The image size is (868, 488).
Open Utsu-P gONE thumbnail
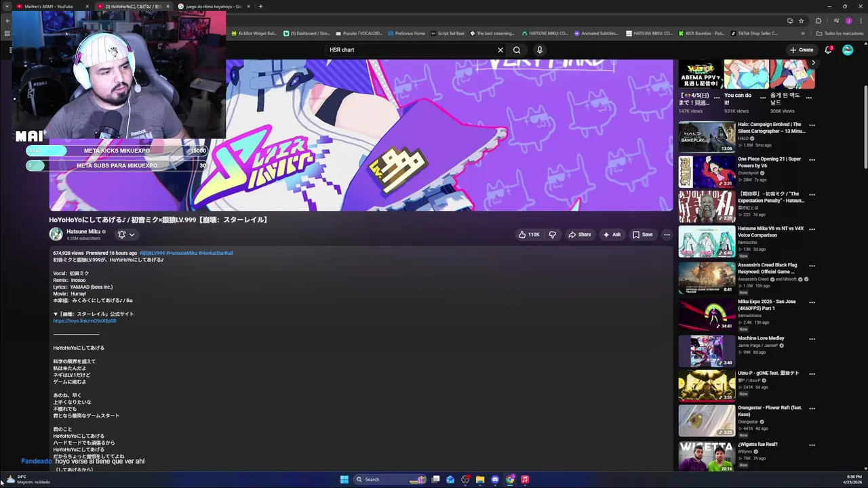707,385
